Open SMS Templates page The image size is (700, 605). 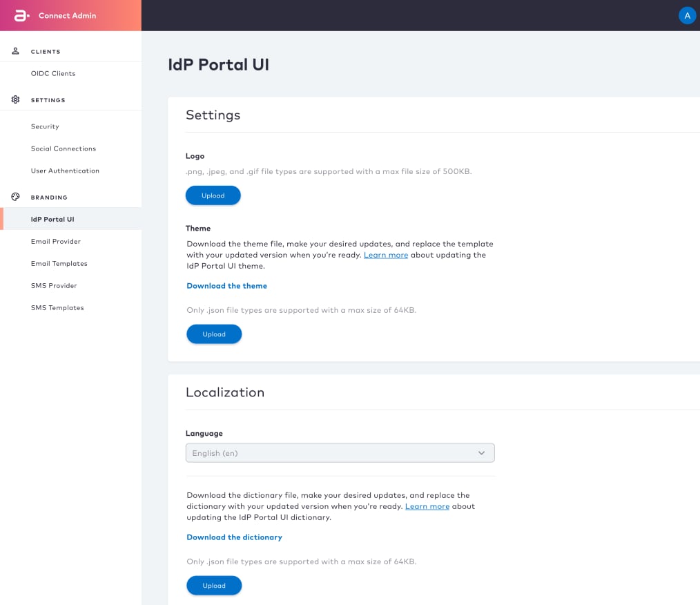[57, 307]
